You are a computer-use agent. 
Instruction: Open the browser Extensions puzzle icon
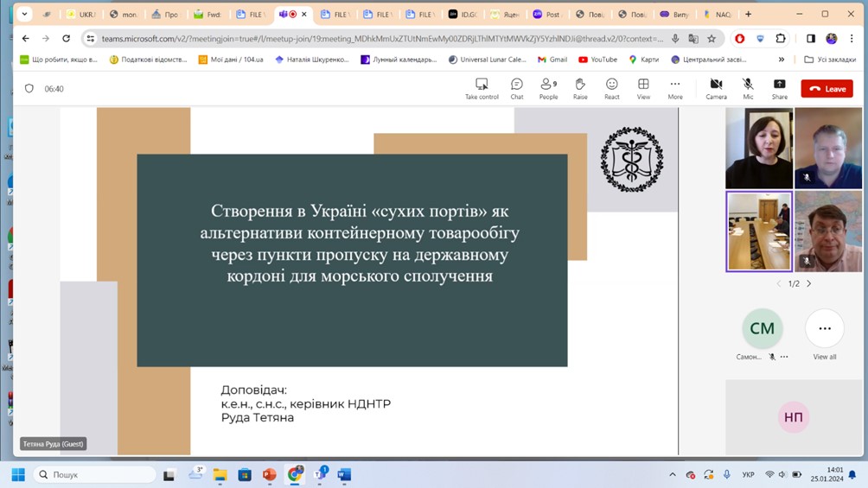click(x=780, y=38)
